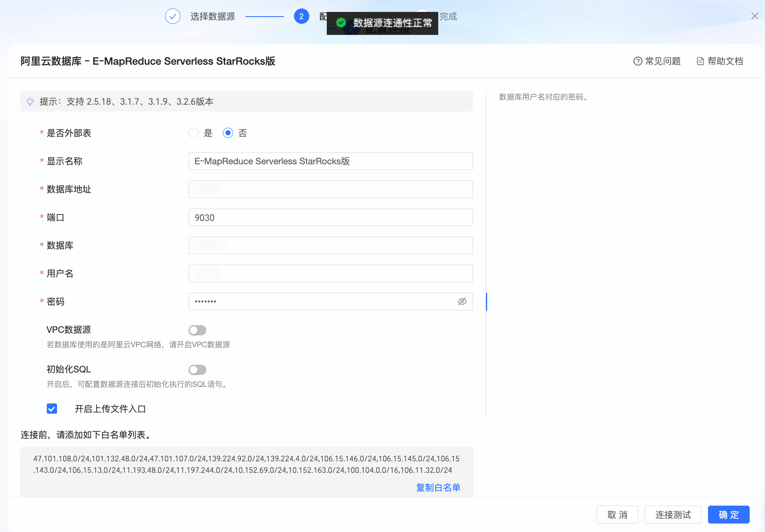Click the 开启上传文件入口 label
The height and width of the screenshot is (532, 765).
[110, 409]
